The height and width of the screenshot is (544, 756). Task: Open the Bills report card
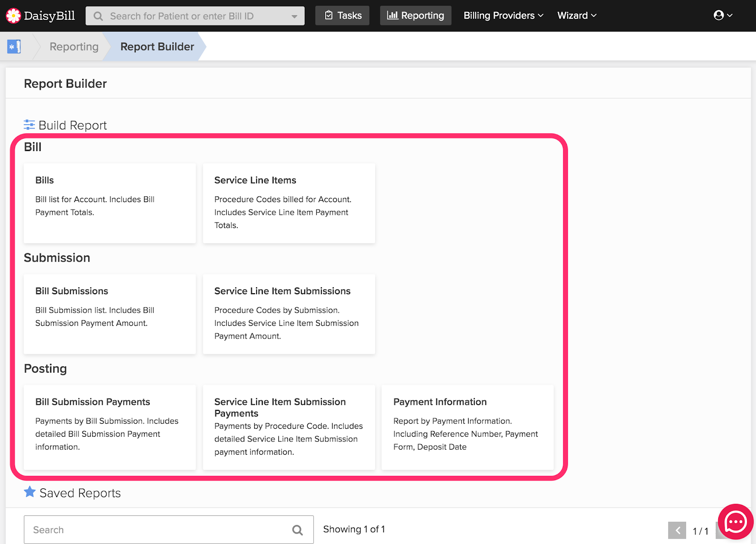pyautogui.click(x=110, y=203)
